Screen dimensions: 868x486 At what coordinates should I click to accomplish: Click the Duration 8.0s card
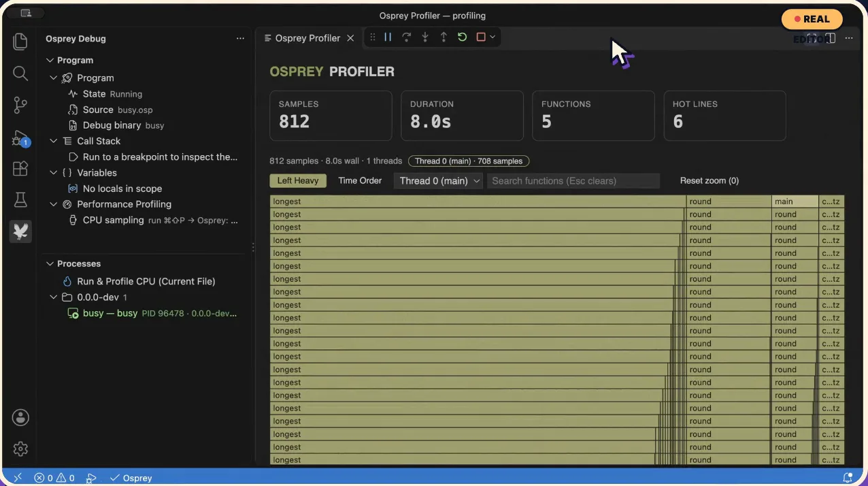pyautogui.click(x=462, y=116)
